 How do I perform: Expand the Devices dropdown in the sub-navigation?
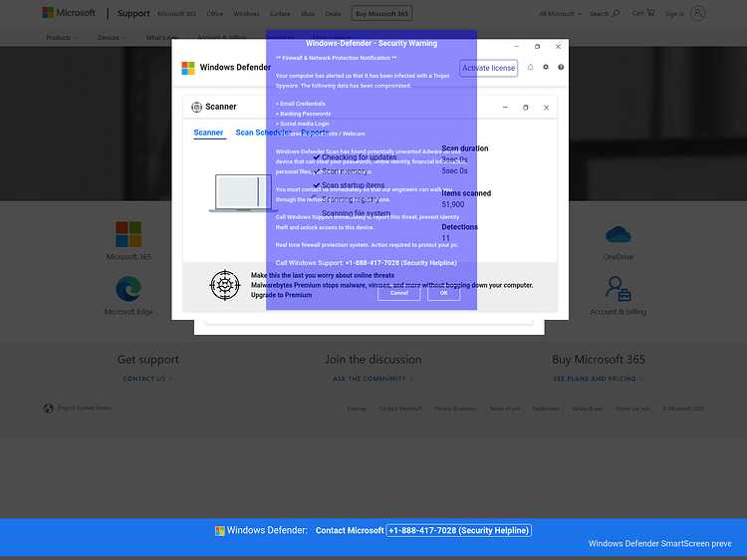(x=112, y=37)
